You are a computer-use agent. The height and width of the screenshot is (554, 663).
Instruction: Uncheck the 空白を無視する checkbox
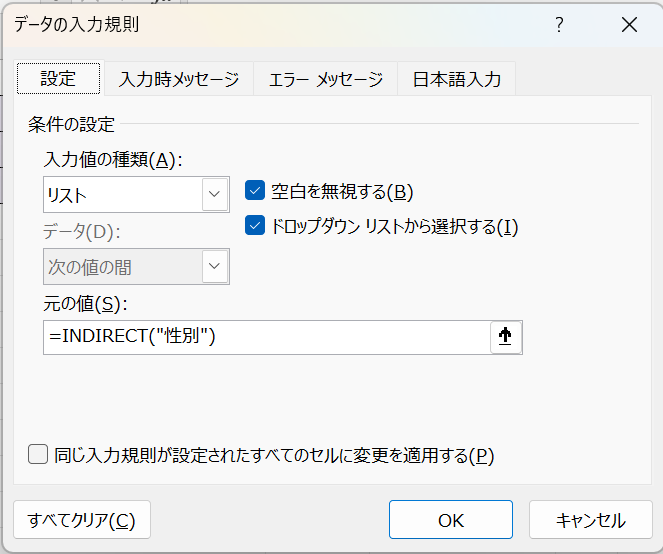(255, 192)
